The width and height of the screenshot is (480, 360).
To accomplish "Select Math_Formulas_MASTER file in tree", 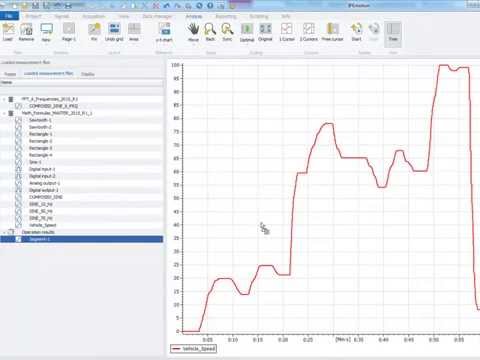I will [x=57, y=113].
